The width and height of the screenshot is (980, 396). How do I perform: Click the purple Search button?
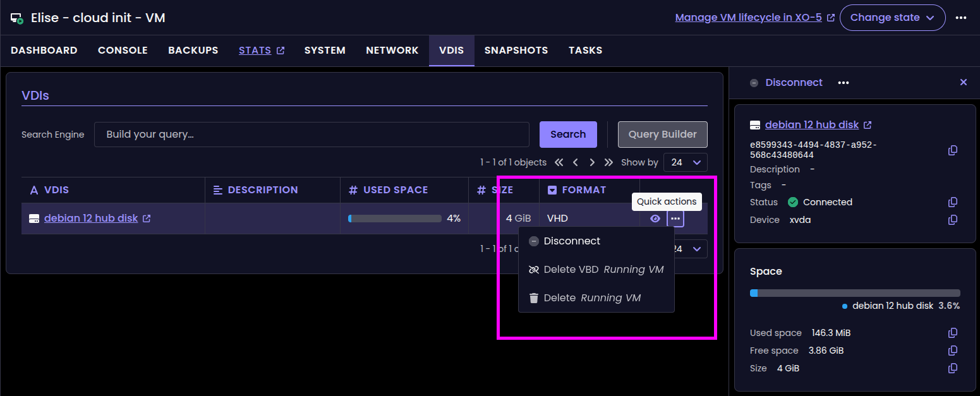(x=568, y=135)
